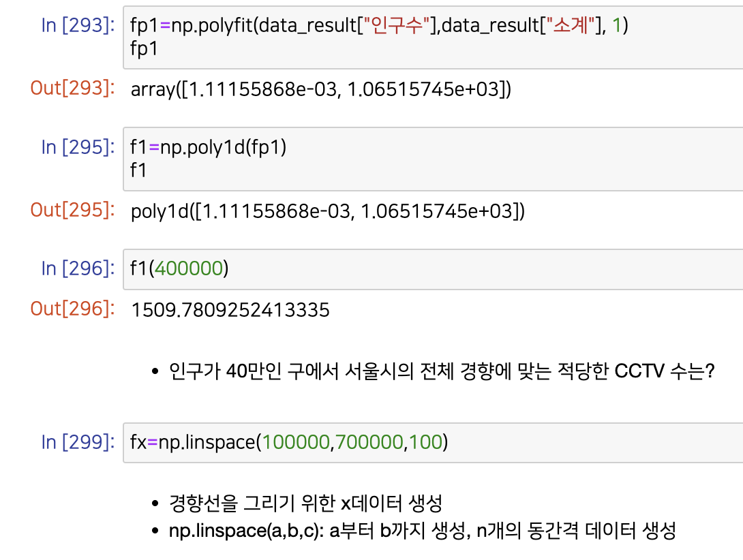Select the In [296]: prompt label
The height and width of the screenshot is (560, 743).
click(78, 268)
